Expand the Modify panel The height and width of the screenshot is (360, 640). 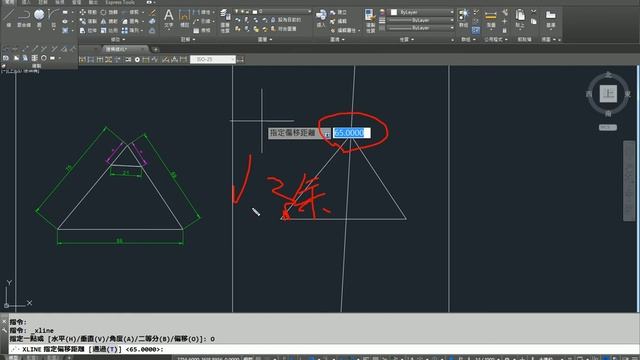(118, 40)
